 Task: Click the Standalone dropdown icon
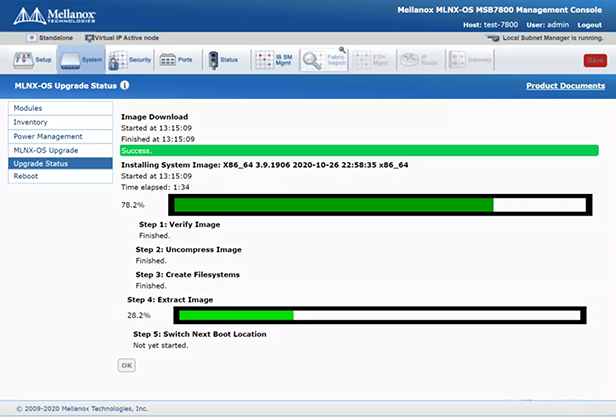point(31,38)
